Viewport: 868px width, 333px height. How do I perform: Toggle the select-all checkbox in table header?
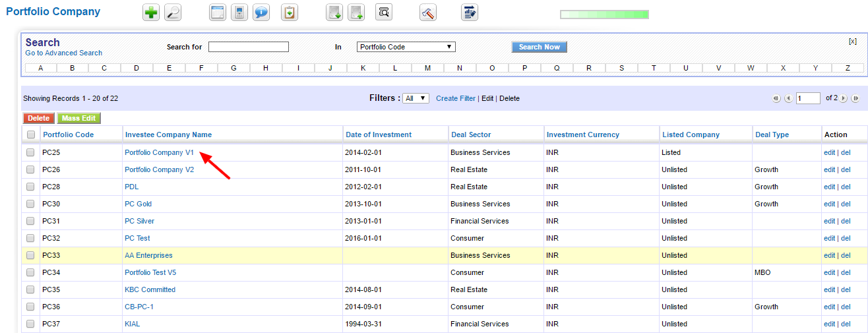click(x=30, y=135)
